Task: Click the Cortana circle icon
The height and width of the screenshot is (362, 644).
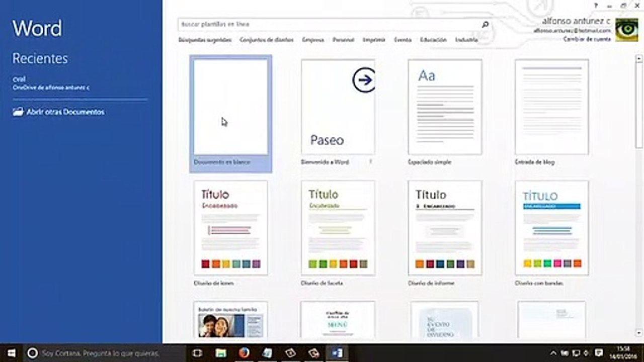Action: point(32,353)
